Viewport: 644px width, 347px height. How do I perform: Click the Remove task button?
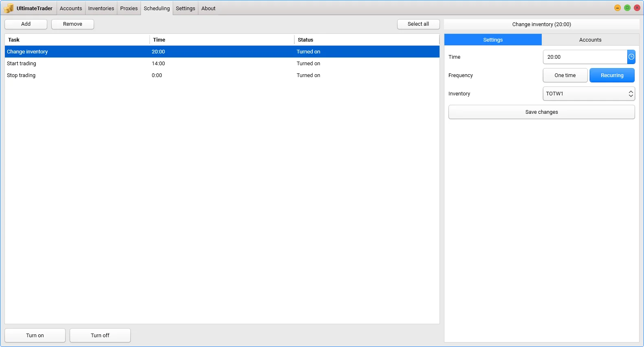(73, 24)
